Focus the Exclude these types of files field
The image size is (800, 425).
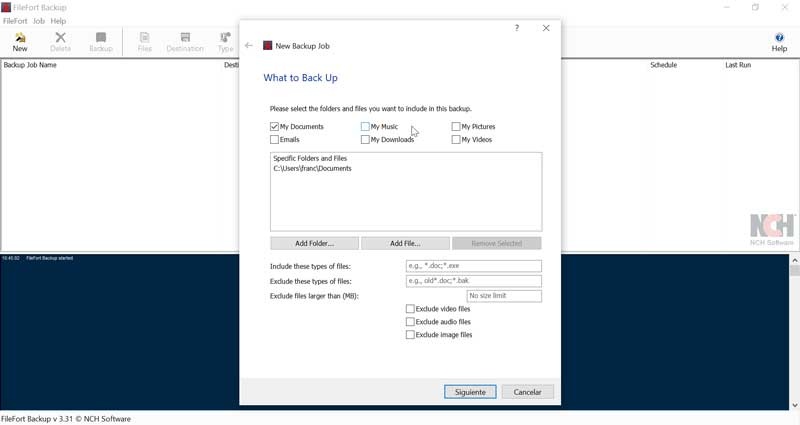point(473,281)
